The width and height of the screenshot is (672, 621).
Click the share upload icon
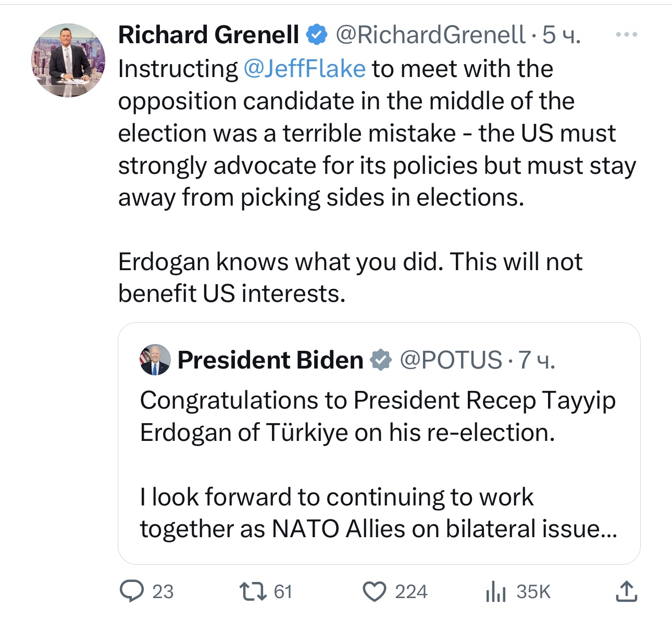click(x=626, y=592)
